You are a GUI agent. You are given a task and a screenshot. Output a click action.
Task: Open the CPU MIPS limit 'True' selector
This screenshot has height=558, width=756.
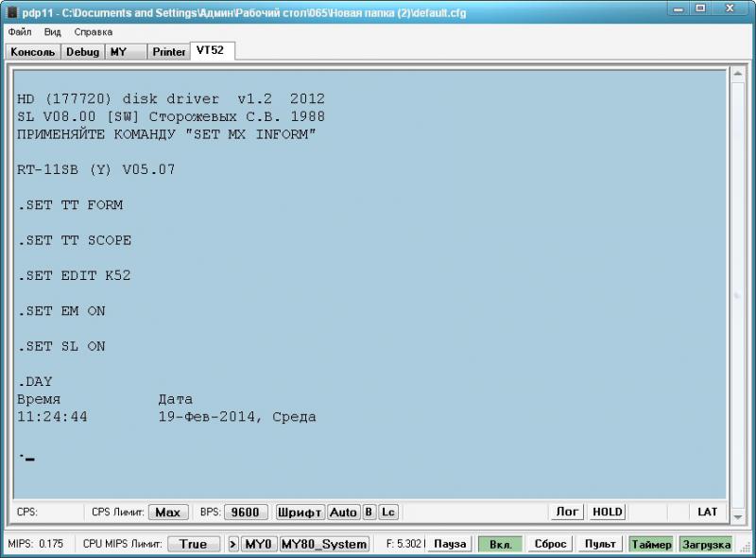194,544
